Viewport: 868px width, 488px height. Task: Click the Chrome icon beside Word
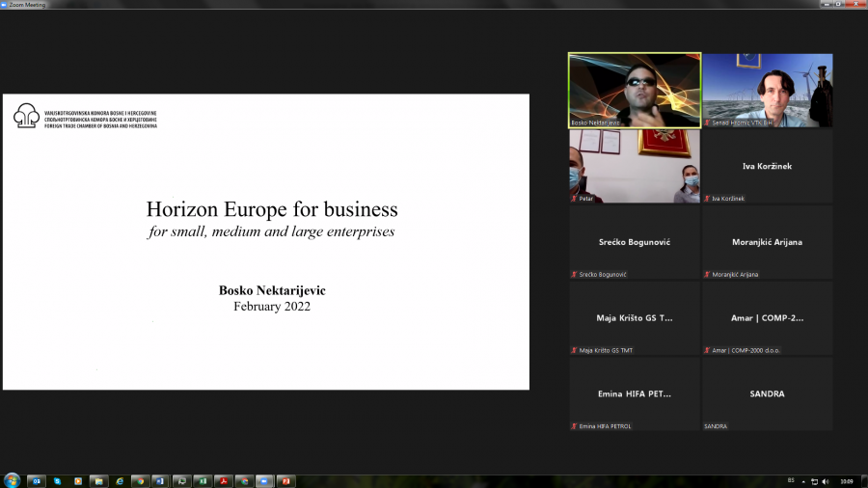(x=140, y=481)
